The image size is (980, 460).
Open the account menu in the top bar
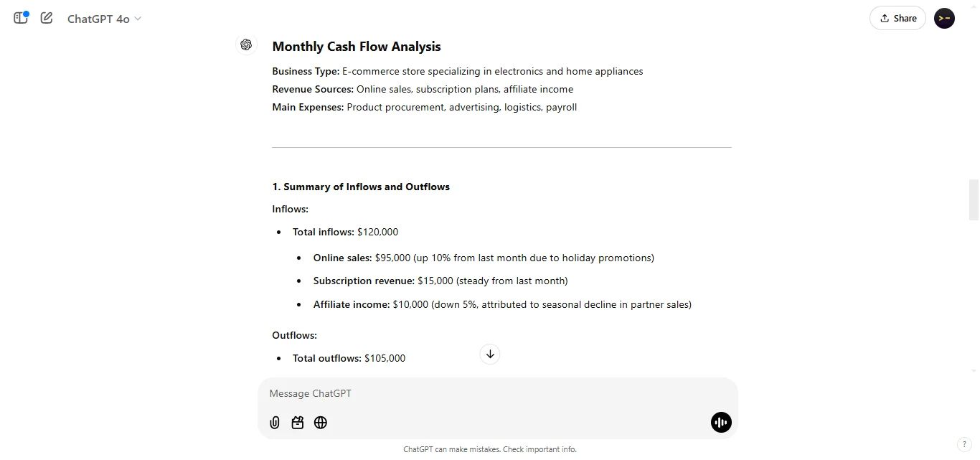coord(944,18)
